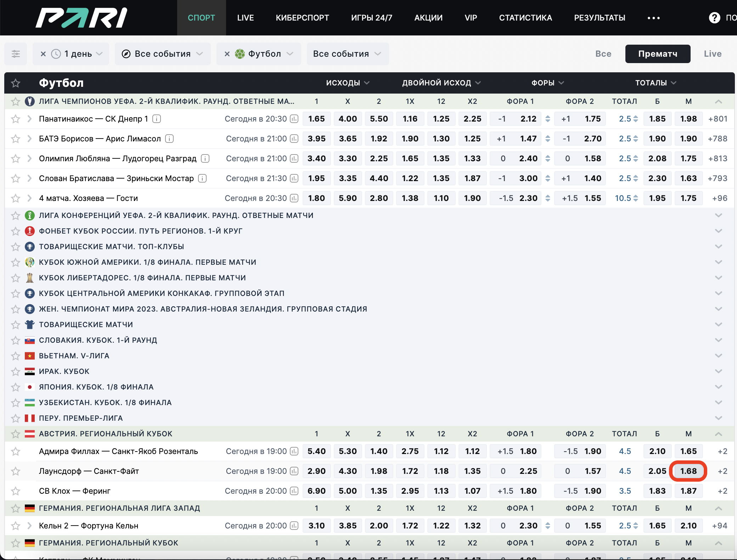737x560 pixels.
Task: Collapse the Австрия Региональный Кубок section
Action: point(718,434)
